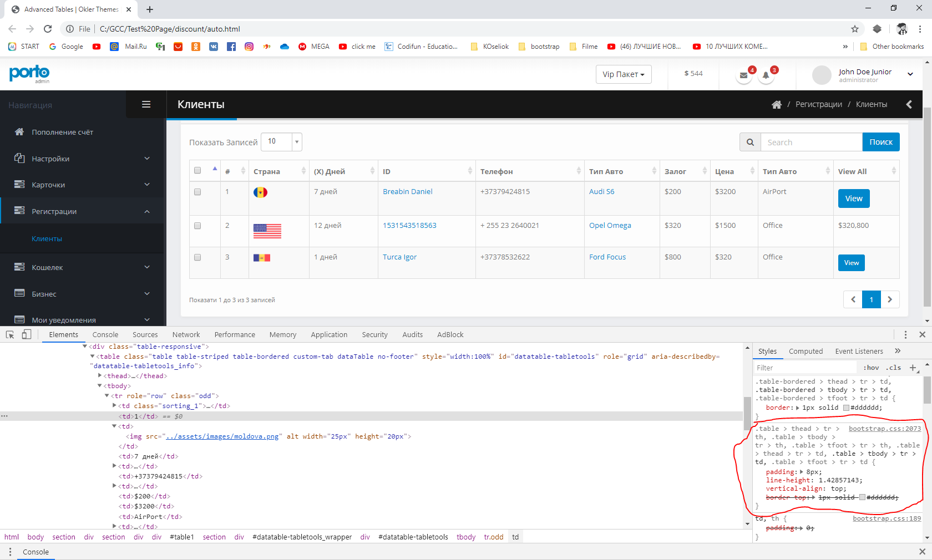The width and height of the screenshot is (932, 560).
Task: Collapse right sidebar with chevron arrow
Action: 909,104
